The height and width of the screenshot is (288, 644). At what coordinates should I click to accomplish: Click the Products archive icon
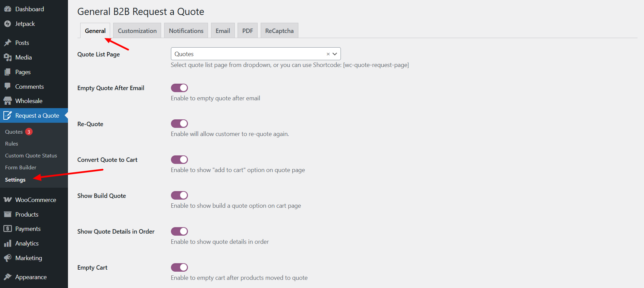click(7, 214)
